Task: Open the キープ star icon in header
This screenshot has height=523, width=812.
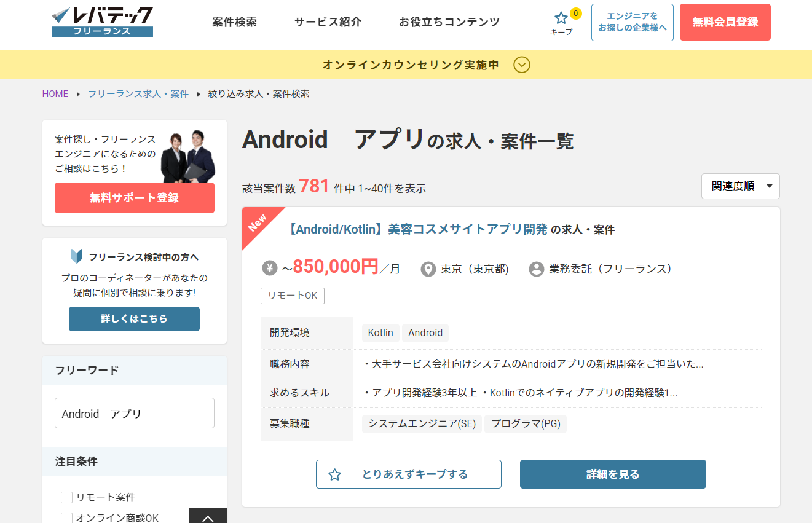Action: (x=561, y=18)
